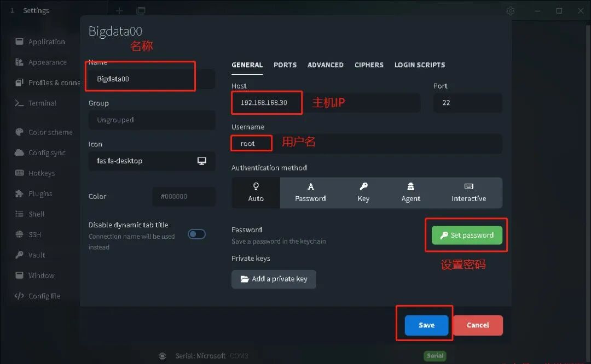Open a new tab with plus icon
The height and width of the screenshot is (364, 591).
(x=119, y=11)
